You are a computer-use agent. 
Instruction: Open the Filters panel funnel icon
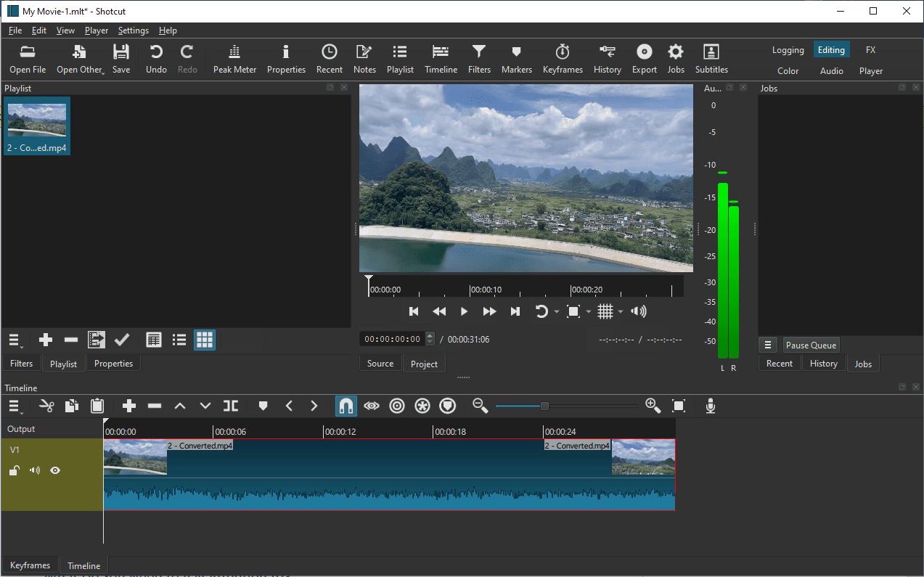pos(479,58)
